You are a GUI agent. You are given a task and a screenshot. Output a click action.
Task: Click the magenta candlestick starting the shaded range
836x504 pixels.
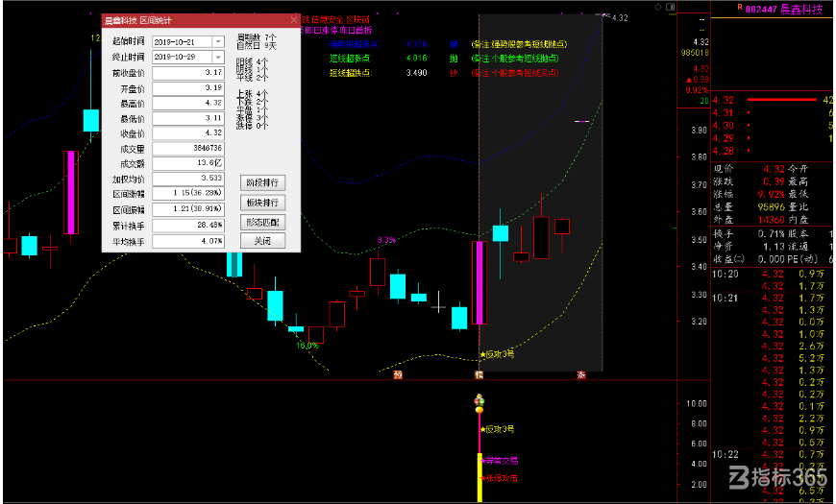coord(479,282)
